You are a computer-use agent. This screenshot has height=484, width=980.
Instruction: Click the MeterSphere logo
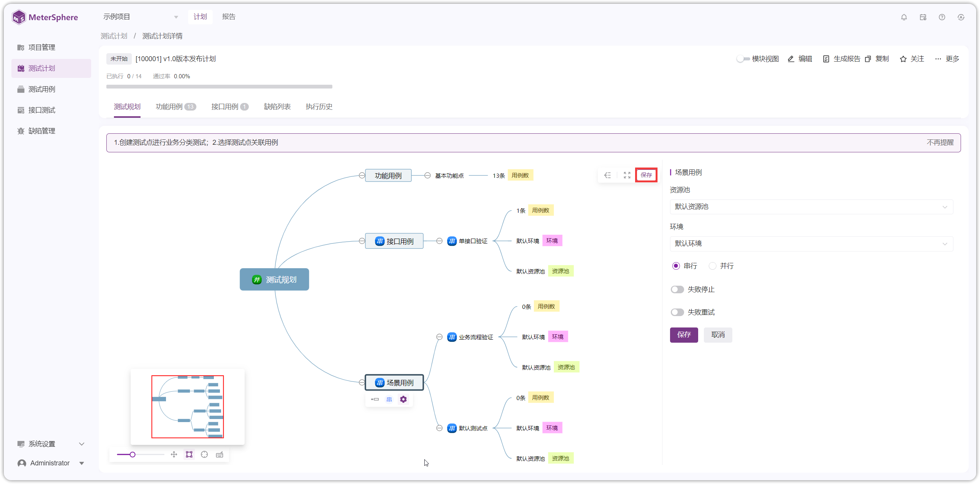click(x=45, y=17)
